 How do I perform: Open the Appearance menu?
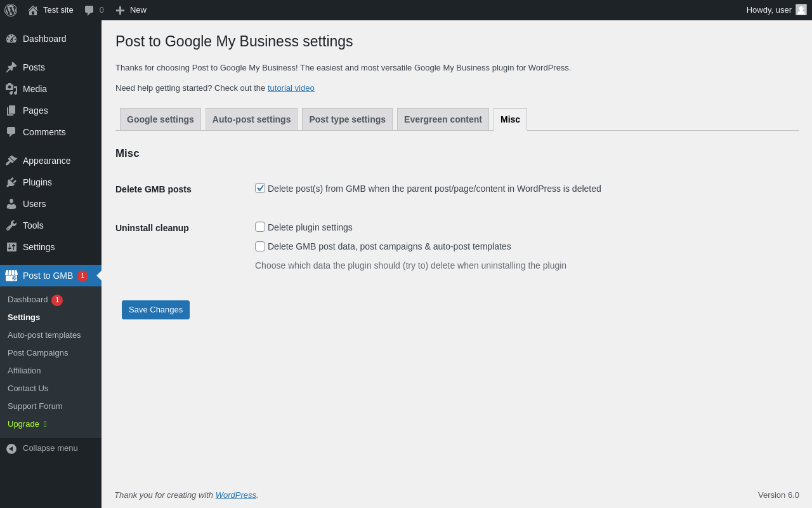[46, 161]
